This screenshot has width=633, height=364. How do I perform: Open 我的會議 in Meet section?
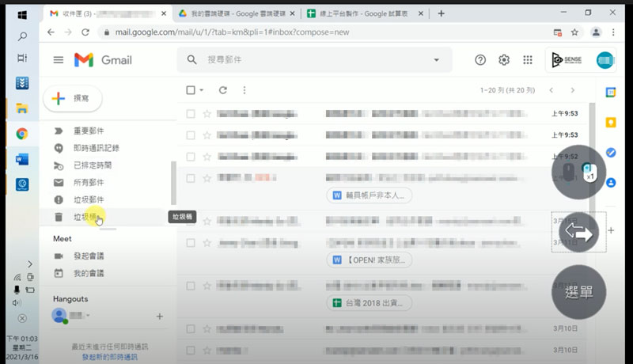coord(89,273)
